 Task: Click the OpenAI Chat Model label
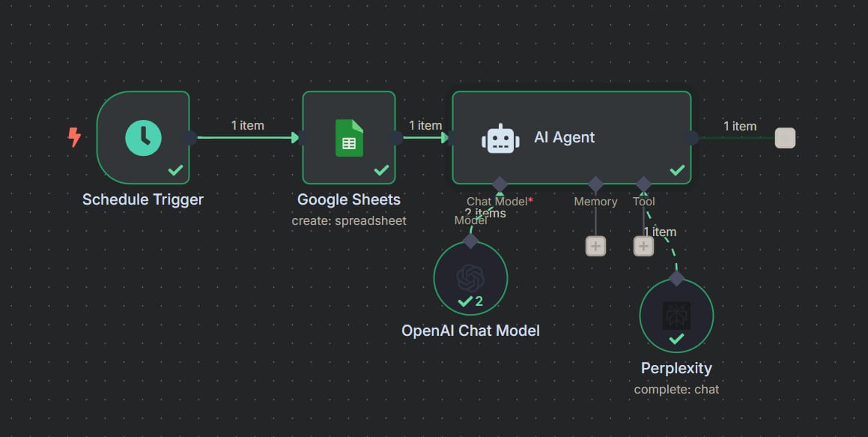470,331
